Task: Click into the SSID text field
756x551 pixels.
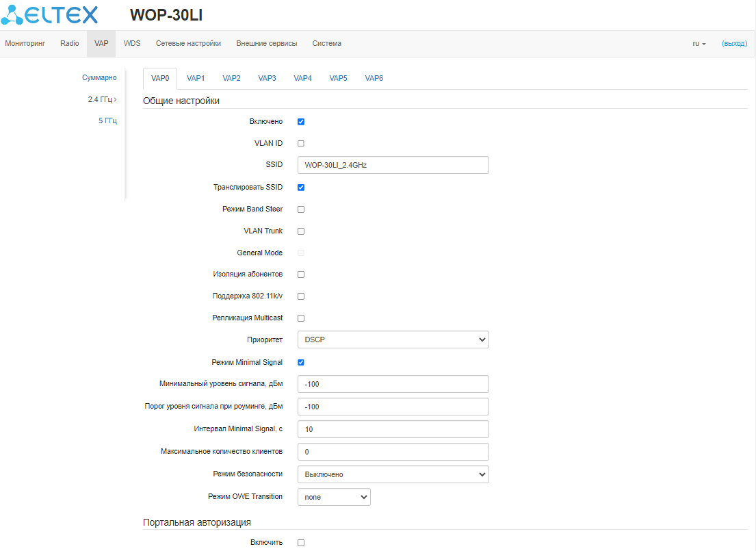Action: [x=393, y=165]
